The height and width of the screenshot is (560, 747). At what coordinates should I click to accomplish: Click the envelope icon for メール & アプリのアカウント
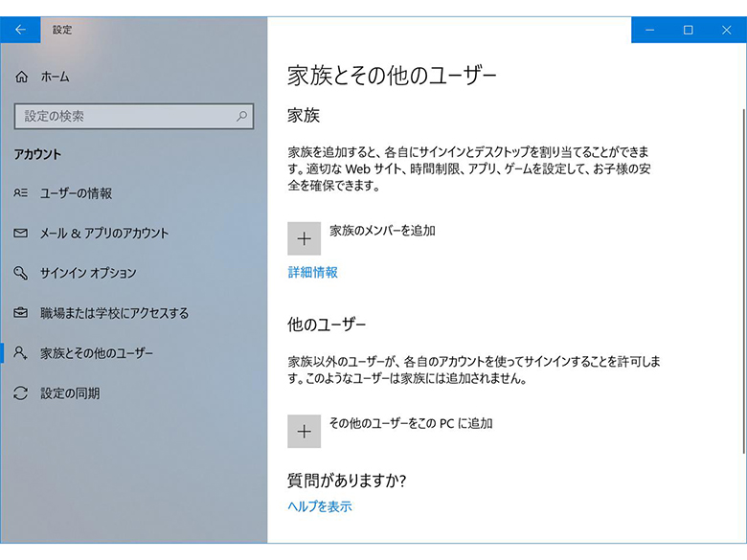(x=21, y=234)
